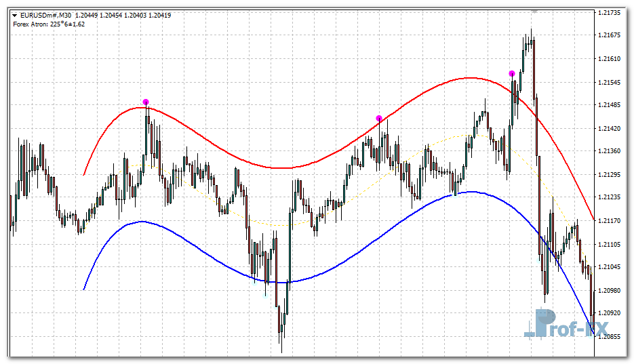Click the middle magenta signal dot

pyautogui.click(x=379, y=119)
